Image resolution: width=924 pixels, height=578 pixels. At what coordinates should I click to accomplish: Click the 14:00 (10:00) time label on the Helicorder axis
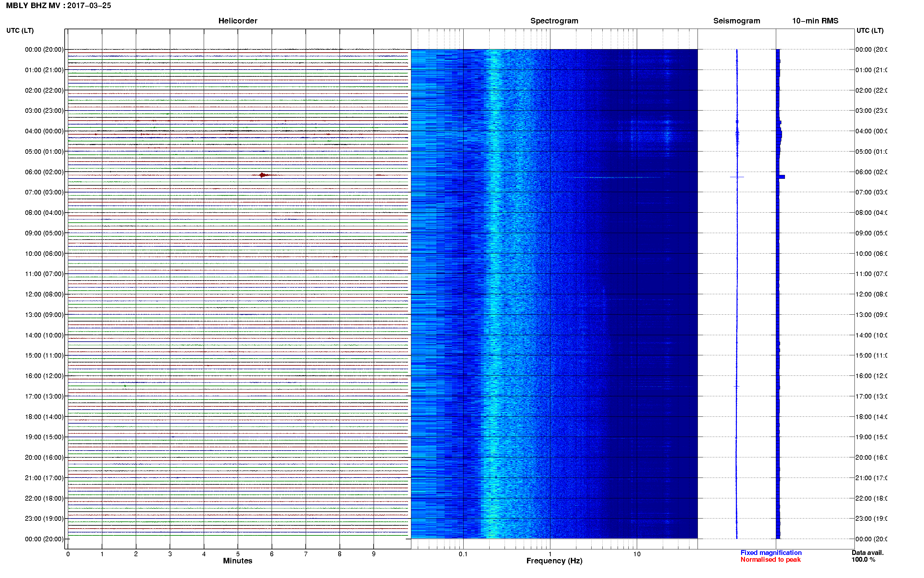[44, 335]
